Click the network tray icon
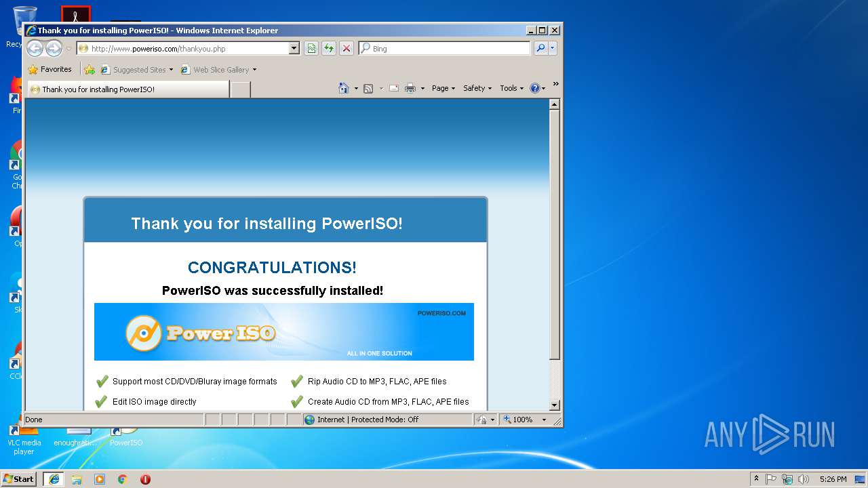This screenshot has width=868, height=488. coord(787,479)
